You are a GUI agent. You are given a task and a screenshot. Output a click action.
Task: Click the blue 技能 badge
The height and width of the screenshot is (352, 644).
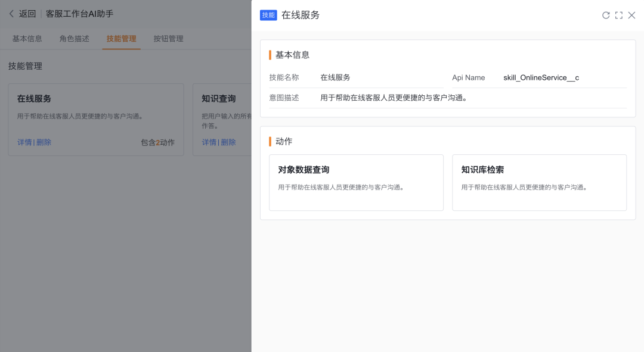point(268,15)
